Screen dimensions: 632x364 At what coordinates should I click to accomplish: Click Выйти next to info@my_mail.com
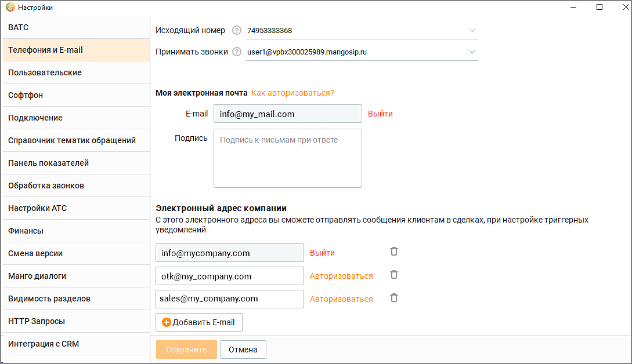click(x=380, y=114)
